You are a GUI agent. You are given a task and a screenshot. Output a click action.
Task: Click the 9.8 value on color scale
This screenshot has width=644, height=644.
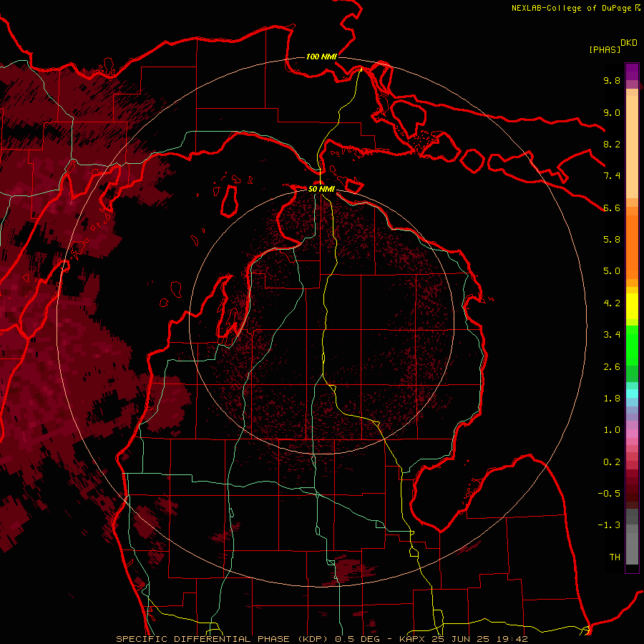coord(612,80)
